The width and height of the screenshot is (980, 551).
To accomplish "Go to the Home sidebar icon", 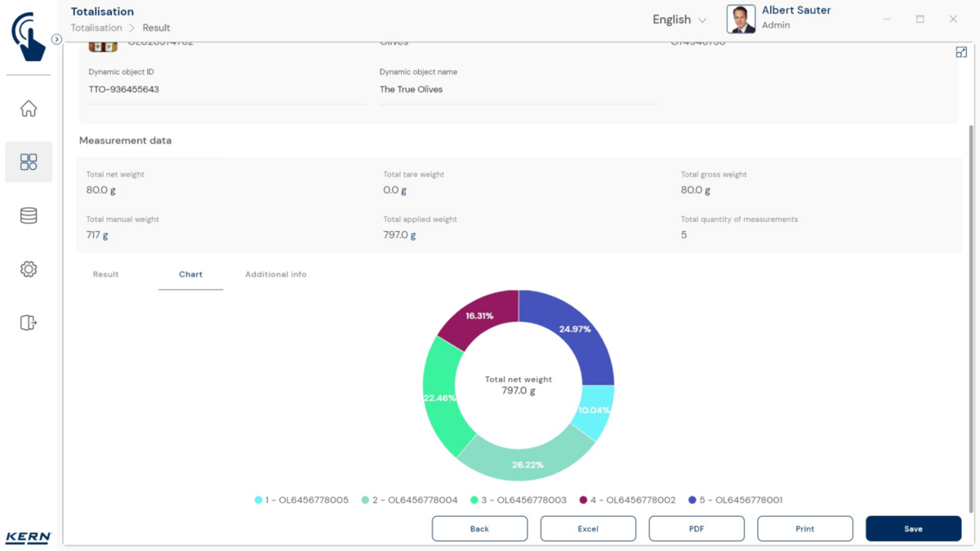I will point(29,109).
